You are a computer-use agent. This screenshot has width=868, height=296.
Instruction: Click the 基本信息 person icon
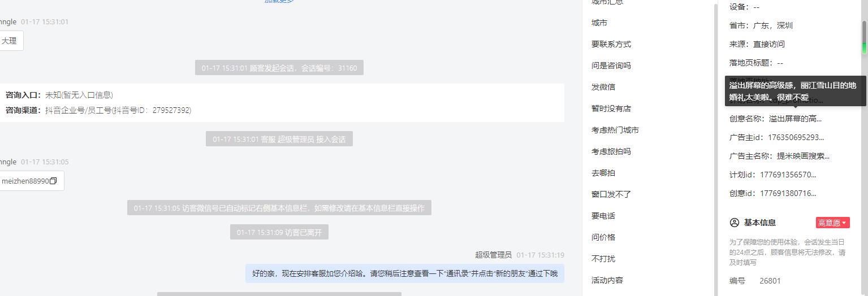(x=735, y=223)
